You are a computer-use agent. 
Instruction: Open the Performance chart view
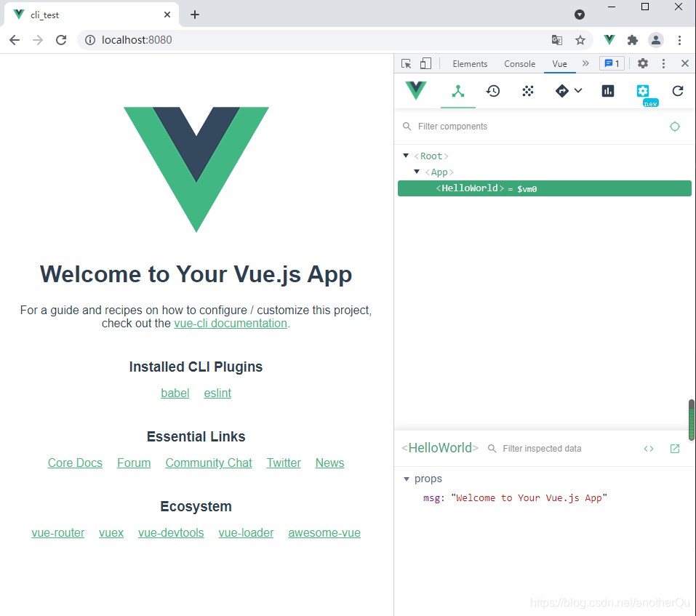[608, 91]
